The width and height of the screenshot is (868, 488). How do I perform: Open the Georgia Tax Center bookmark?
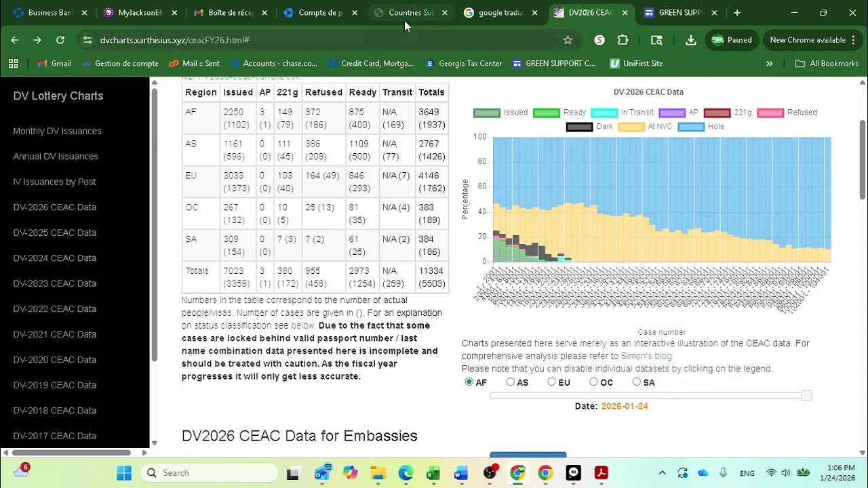tap(463, 64)
